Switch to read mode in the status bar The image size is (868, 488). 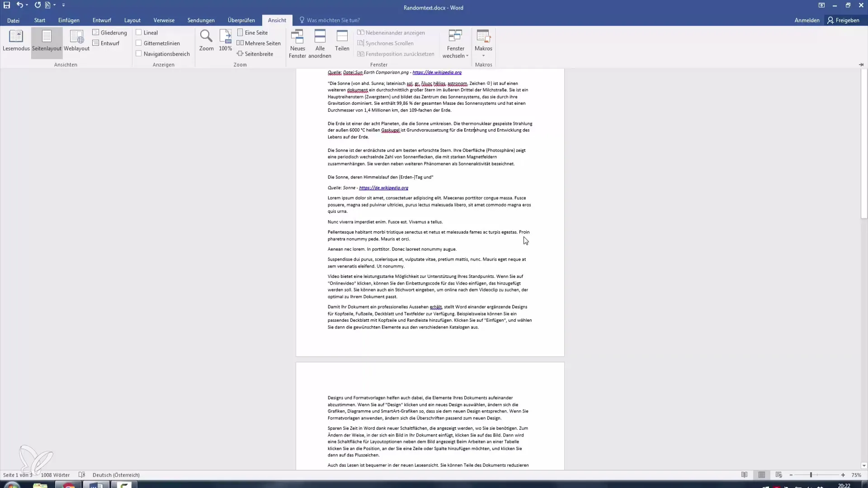744,475
